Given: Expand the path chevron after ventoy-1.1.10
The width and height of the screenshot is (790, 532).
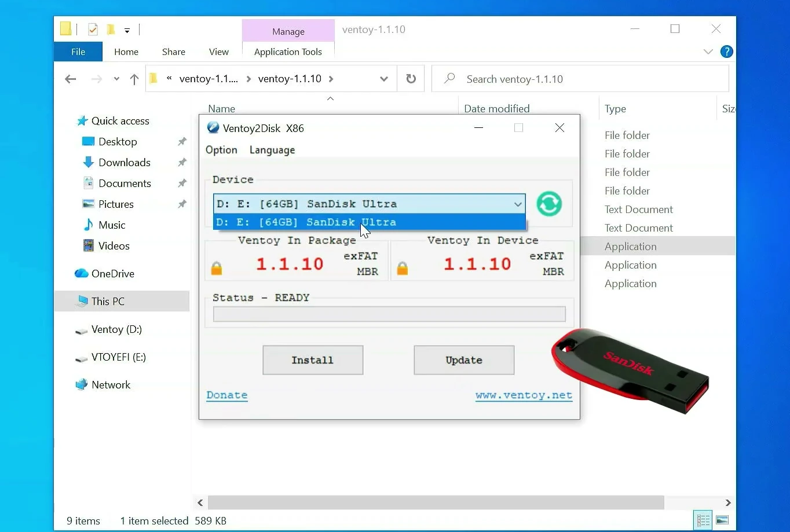Looking at the screenshot, I should point(331,79).
